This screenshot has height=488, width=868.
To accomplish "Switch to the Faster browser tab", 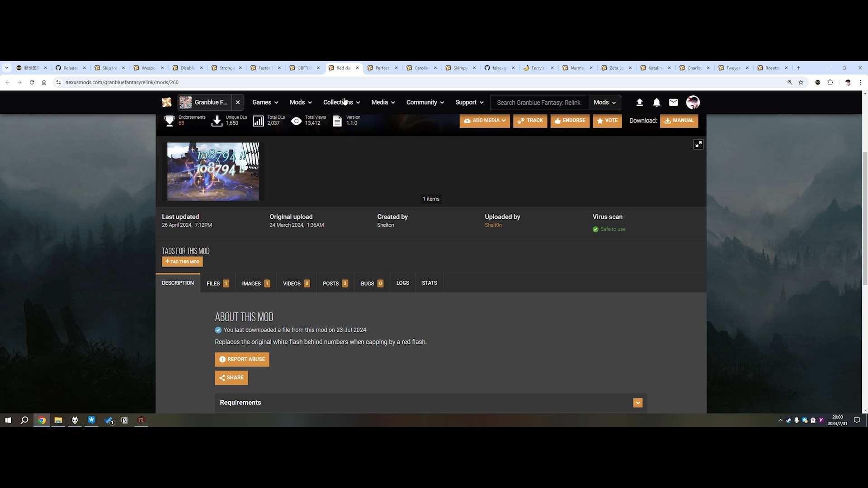I will (265, 68).
